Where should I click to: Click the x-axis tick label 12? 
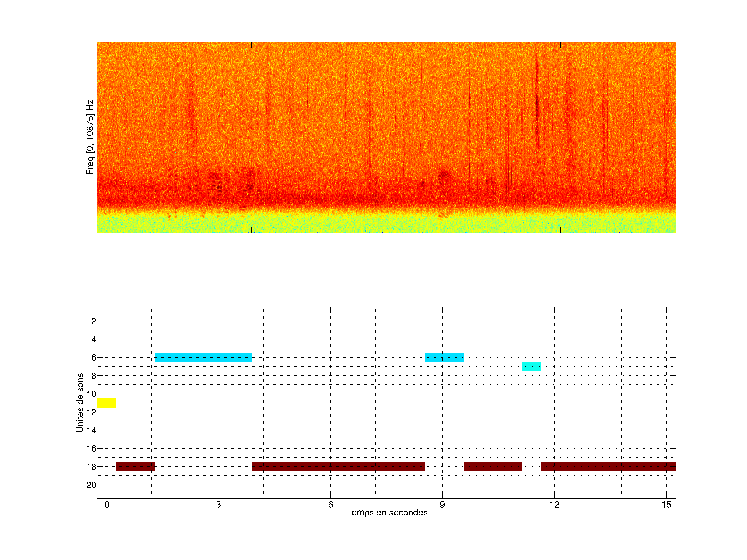point(554,505)
